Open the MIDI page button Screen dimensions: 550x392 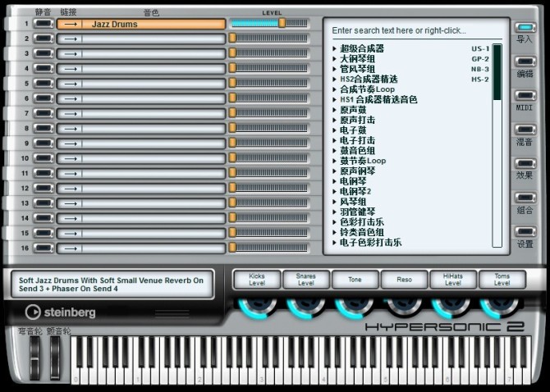point(525,96)
